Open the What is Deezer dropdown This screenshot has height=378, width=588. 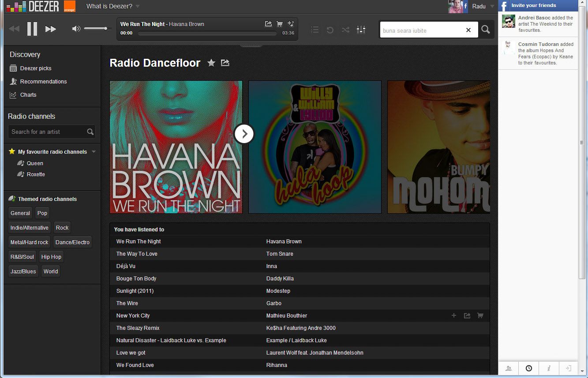tap(113, 6)
